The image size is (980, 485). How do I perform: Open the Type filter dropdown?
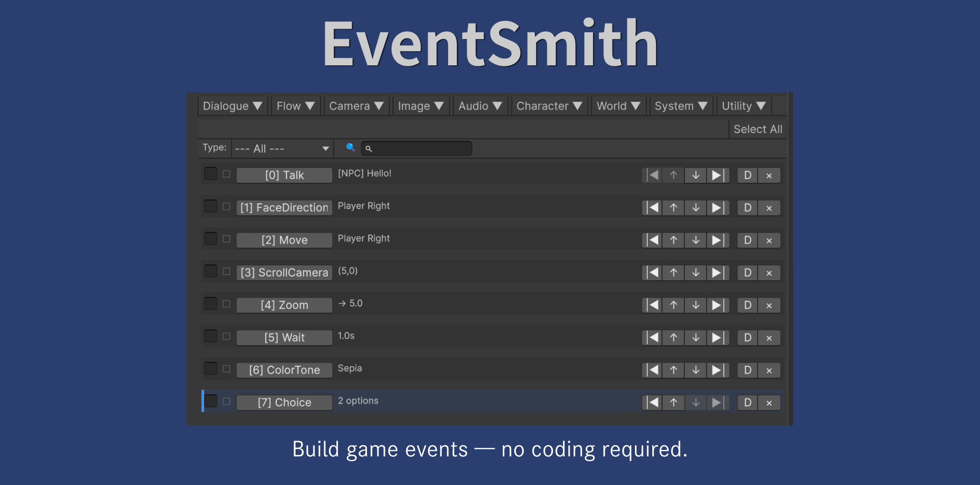(282, 148)
